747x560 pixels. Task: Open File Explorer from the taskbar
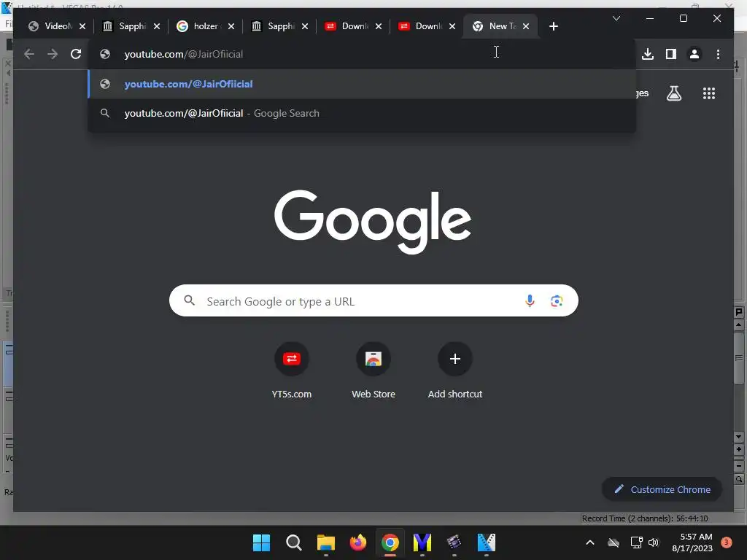(326, 542)
